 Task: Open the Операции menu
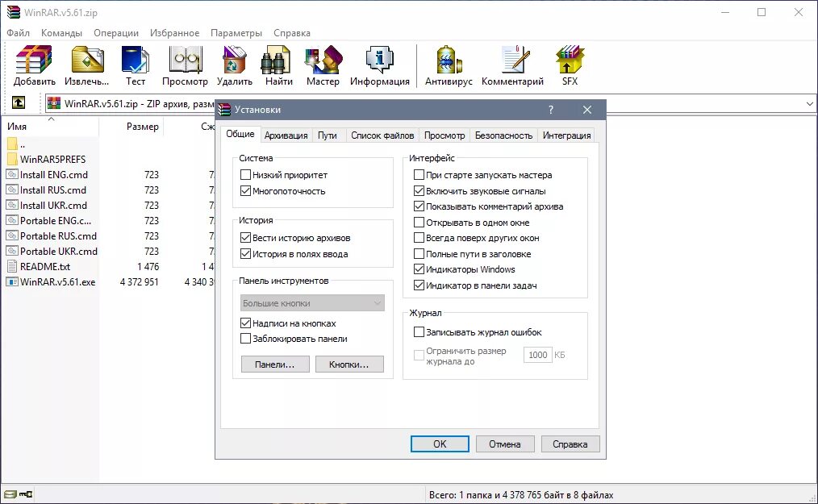[x=116, y=33]
